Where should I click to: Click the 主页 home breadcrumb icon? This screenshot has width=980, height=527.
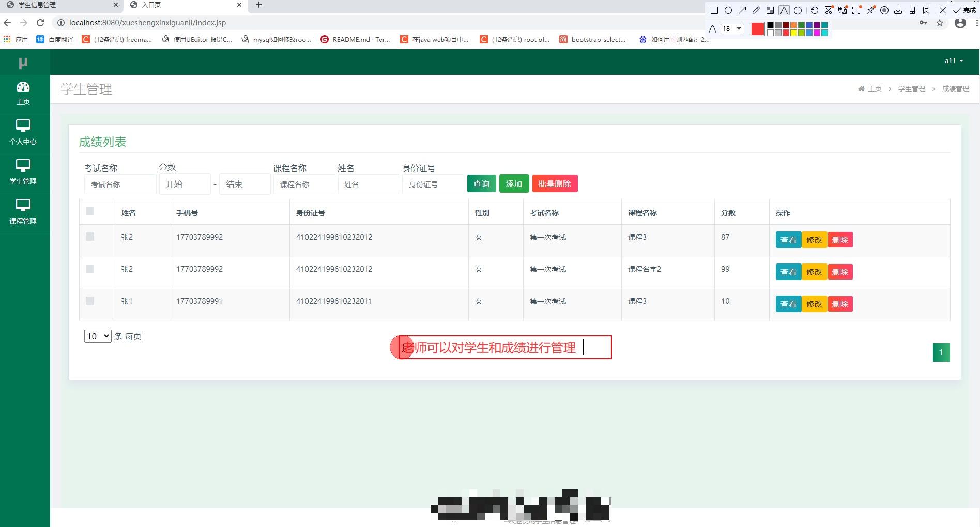point(862,89)
